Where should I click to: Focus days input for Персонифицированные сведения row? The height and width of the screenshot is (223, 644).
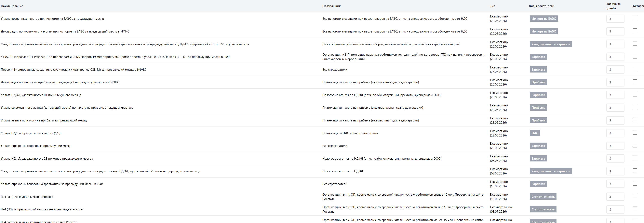615,69
